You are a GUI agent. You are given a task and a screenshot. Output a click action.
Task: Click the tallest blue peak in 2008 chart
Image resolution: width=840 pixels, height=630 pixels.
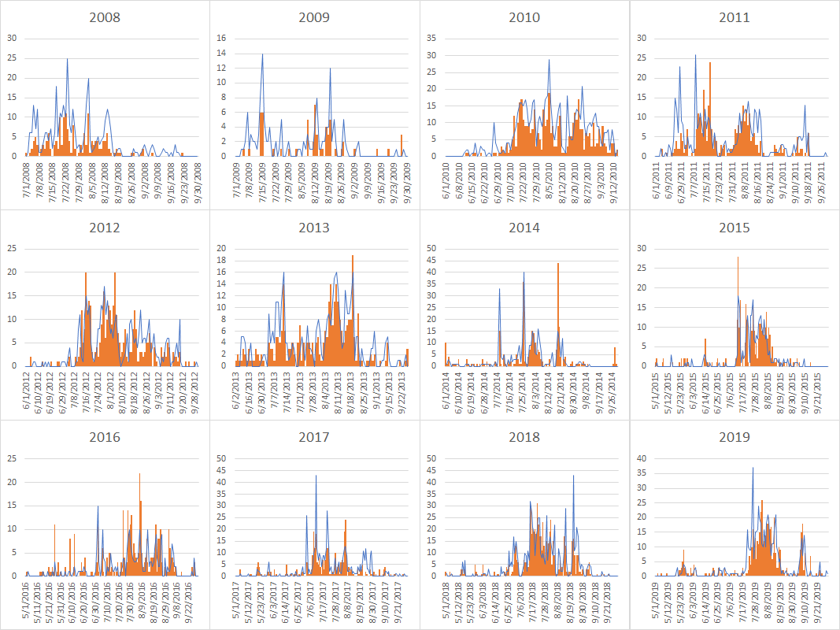[x=67, y=60]
